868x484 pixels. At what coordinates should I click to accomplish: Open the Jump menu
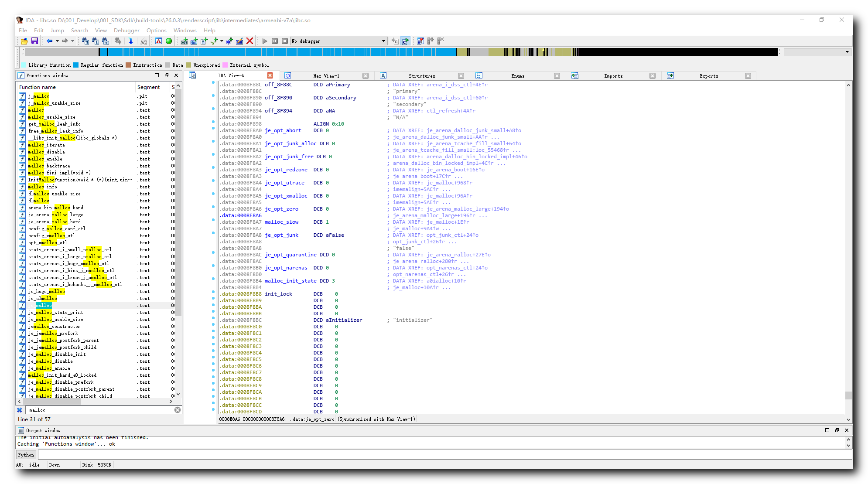[57, 31]
